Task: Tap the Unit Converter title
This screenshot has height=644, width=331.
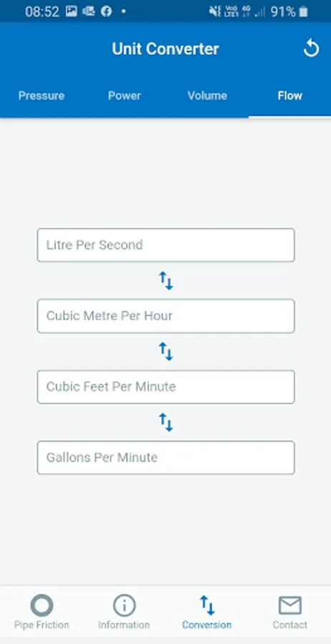Action: (165, 49)
